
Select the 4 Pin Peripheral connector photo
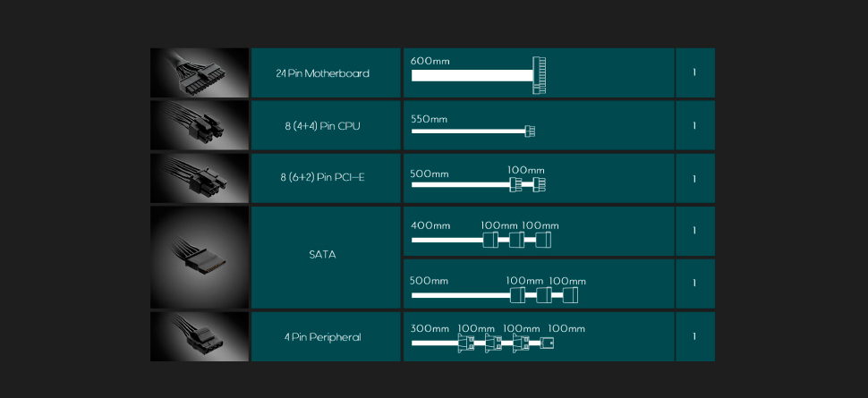(200, 336)
